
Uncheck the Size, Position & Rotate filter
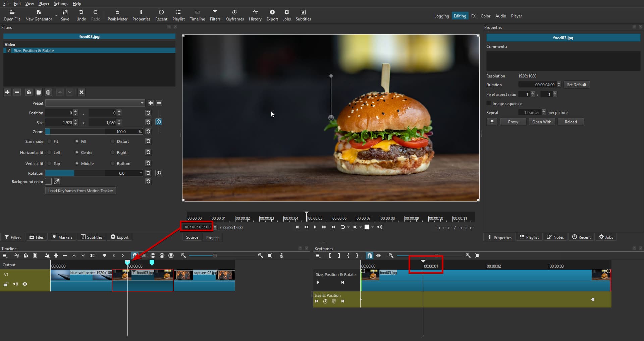9,51
